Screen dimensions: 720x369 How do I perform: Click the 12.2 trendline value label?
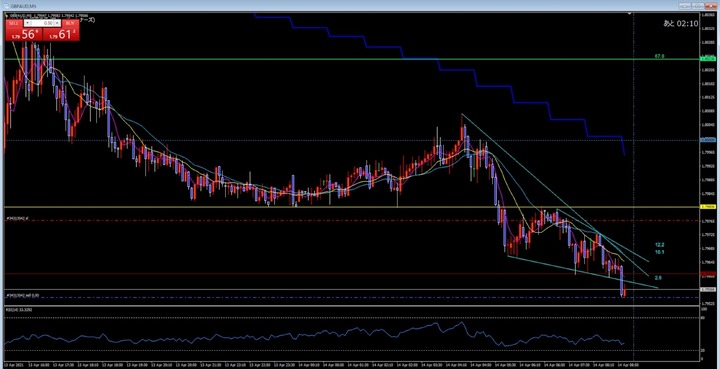[x=659, y=245]
